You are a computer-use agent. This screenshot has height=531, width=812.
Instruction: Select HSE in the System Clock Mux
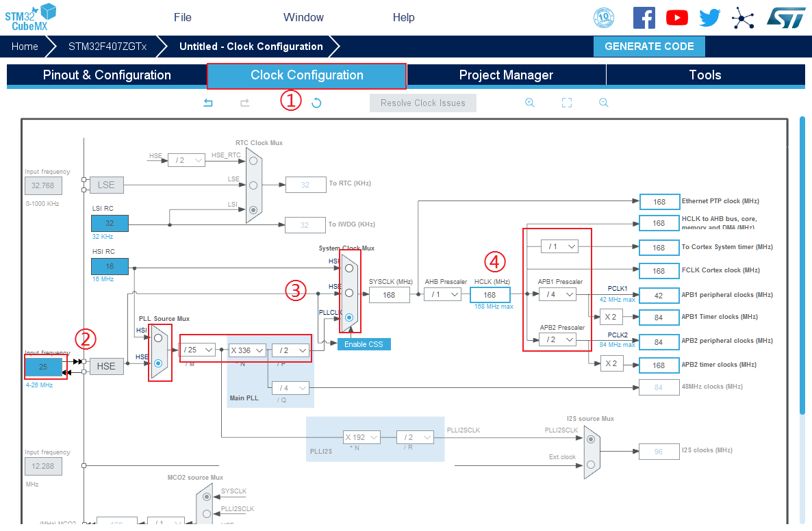(349, 293)
